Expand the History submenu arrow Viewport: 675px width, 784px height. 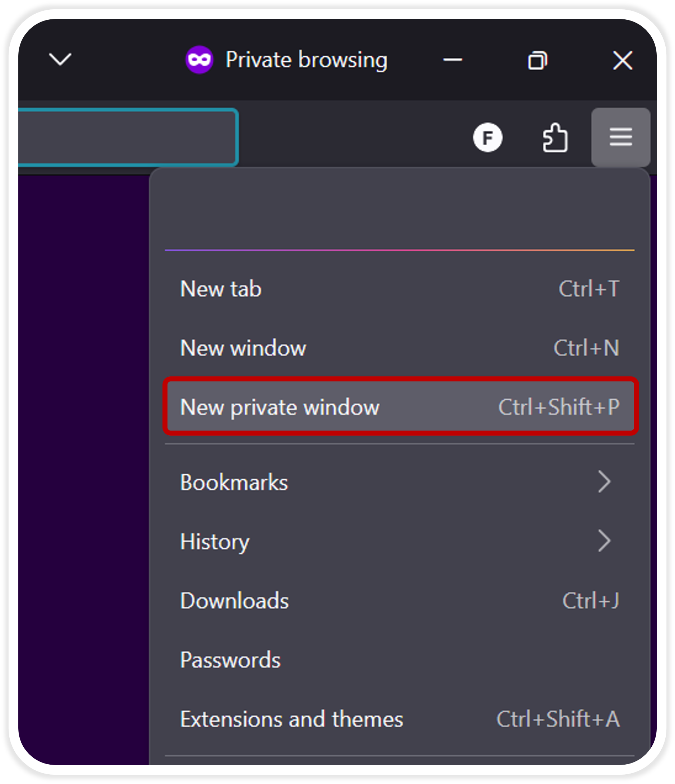tap(604, 541)
